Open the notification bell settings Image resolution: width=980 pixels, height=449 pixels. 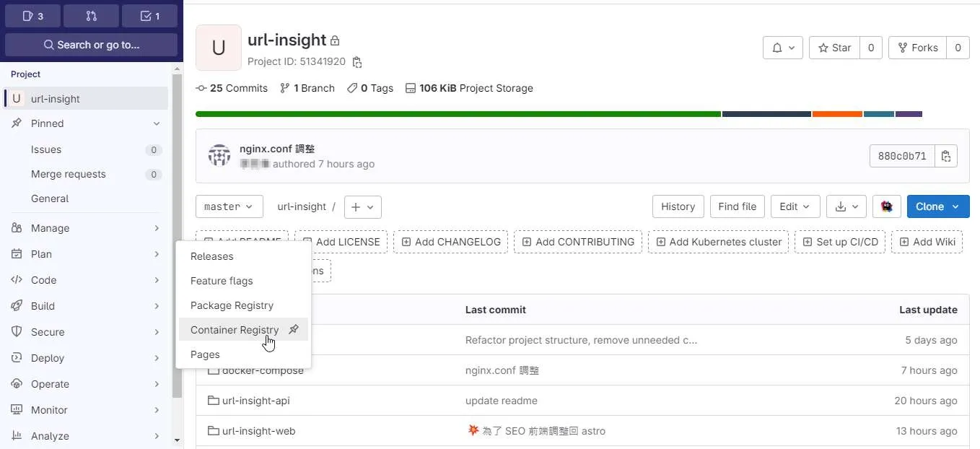782,48
